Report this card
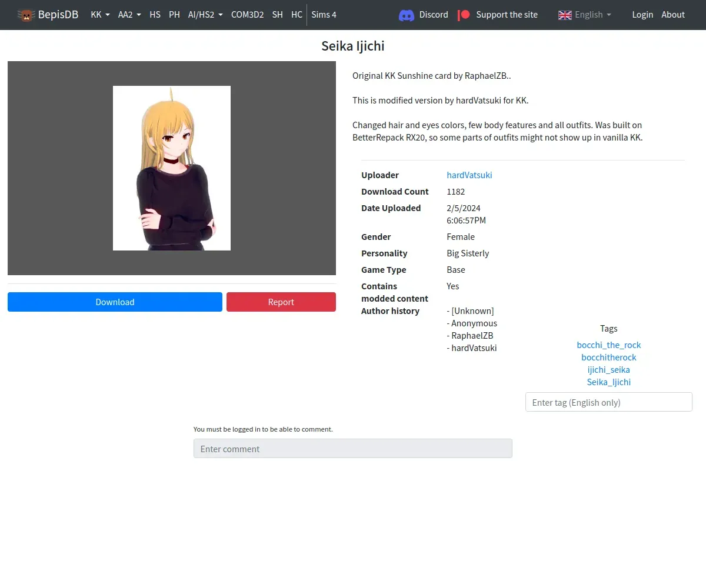Image resolution: width=706 pixels, height=588 pixels. click(x=281, y=302)
